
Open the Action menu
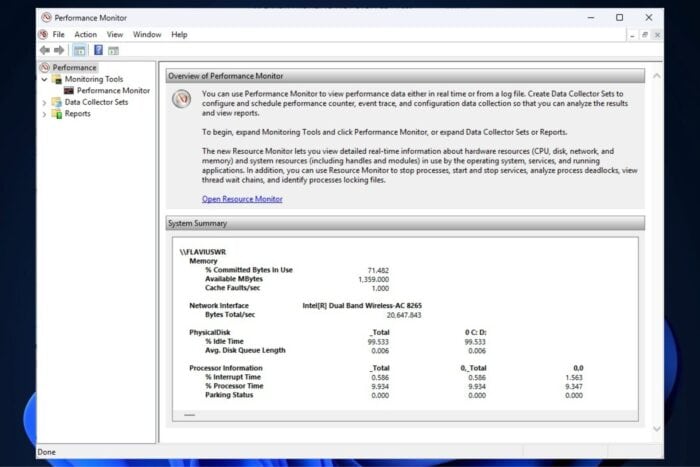click(85, 34)
